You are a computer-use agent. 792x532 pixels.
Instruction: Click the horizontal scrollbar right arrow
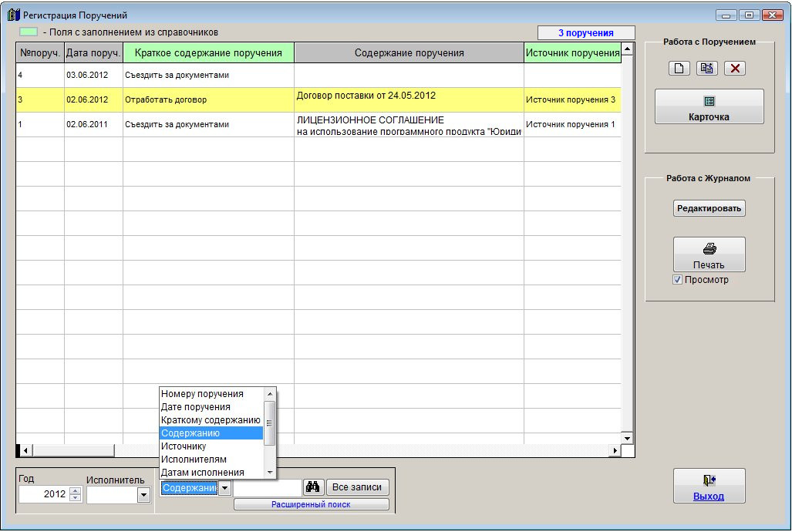(x=615, y=450)
